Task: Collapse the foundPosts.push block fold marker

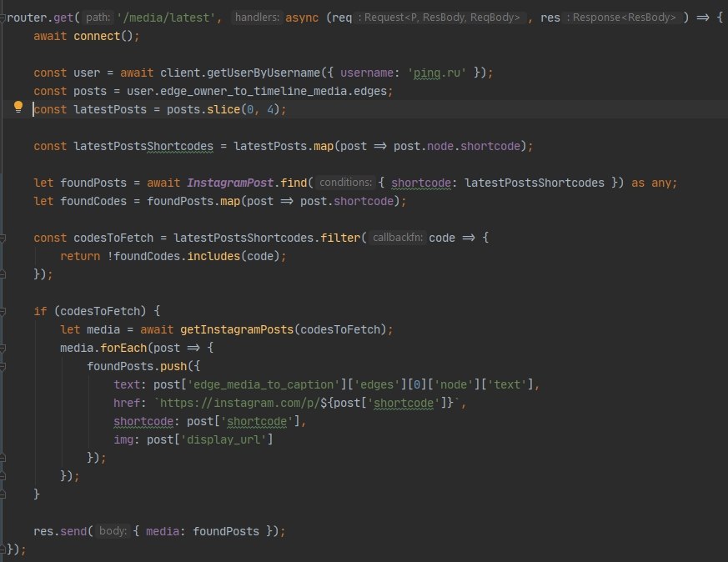Action: 3,367
